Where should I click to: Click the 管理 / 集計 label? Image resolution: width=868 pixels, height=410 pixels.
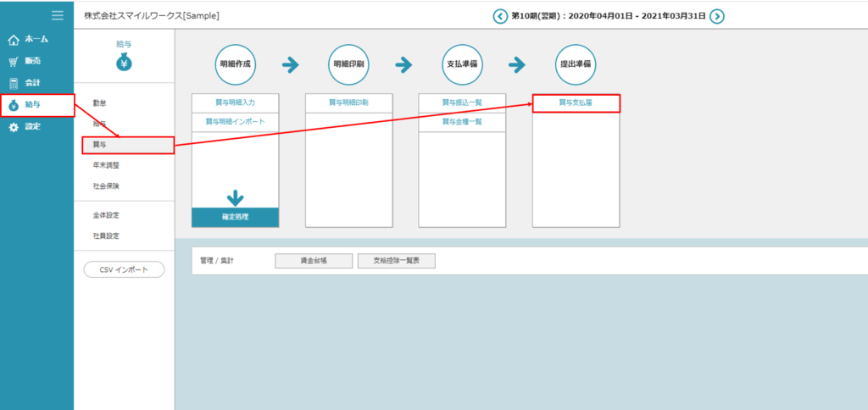[x=217, y=261]
